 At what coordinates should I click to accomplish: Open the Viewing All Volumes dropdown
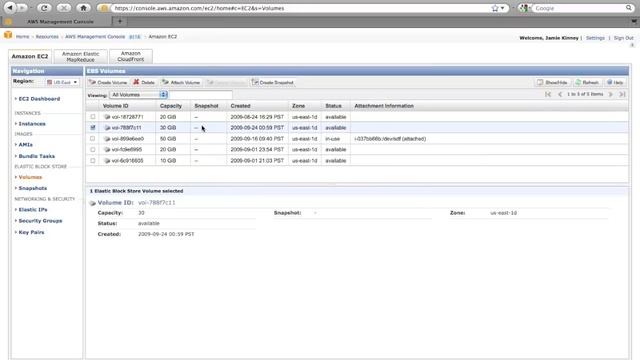pyautogui.click(x=139, y=95)
